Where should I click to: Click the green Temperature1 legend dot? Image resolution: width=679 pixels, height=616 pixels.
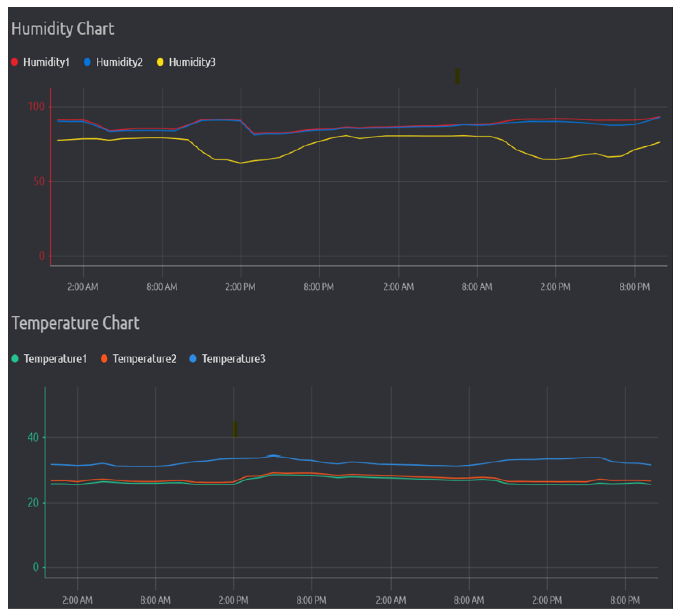tap(15, 358)
